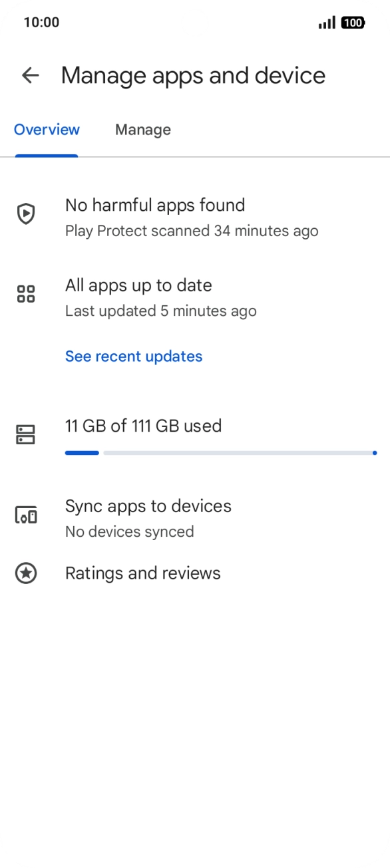Go back using the arrow icon
Viewport: 390px width, 868px height.
click(30, 75)
